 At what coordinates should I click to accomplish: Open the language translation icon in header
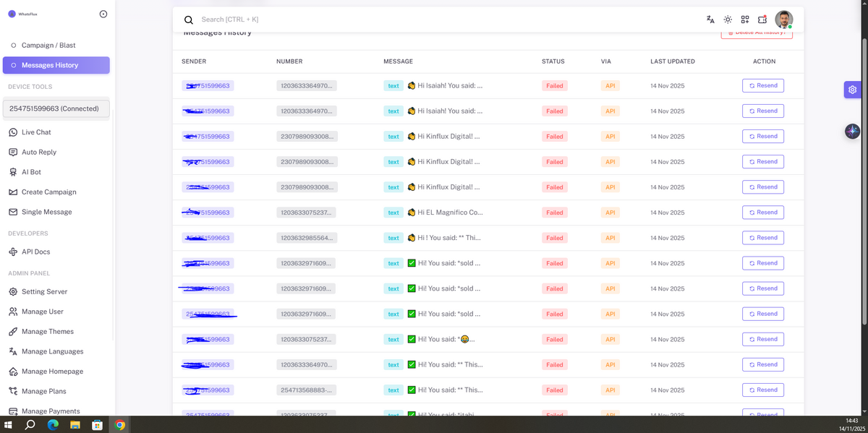[710, 20]
